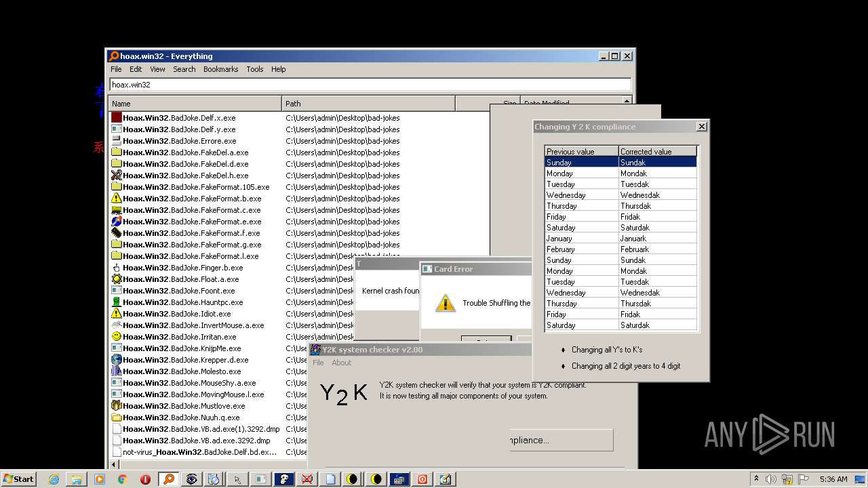Click the Corrected value column header
This screenshot has height=488, width=868.
click(657, 151)
